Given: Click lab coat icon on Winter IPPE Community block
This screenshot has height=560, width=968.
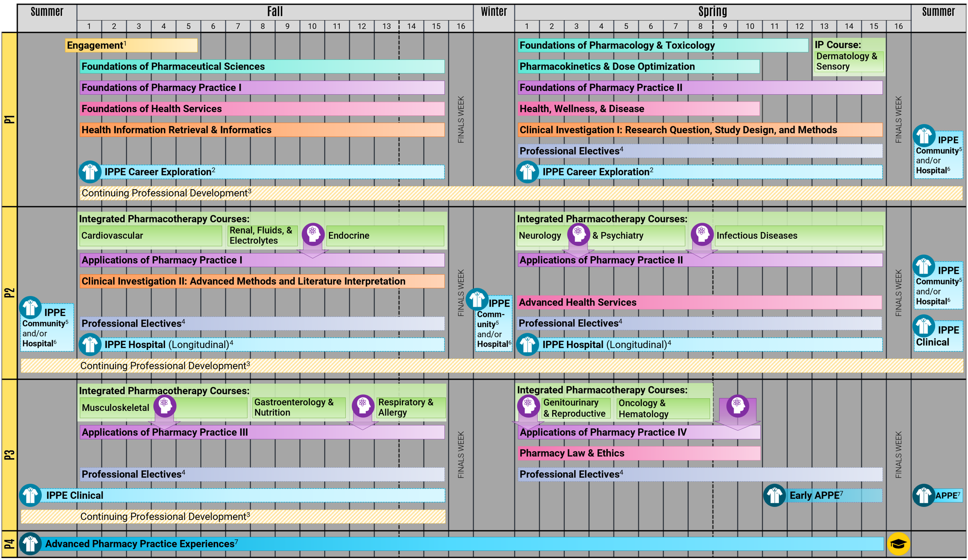Looking at the screenshot, I should click(x=477, y=299).
